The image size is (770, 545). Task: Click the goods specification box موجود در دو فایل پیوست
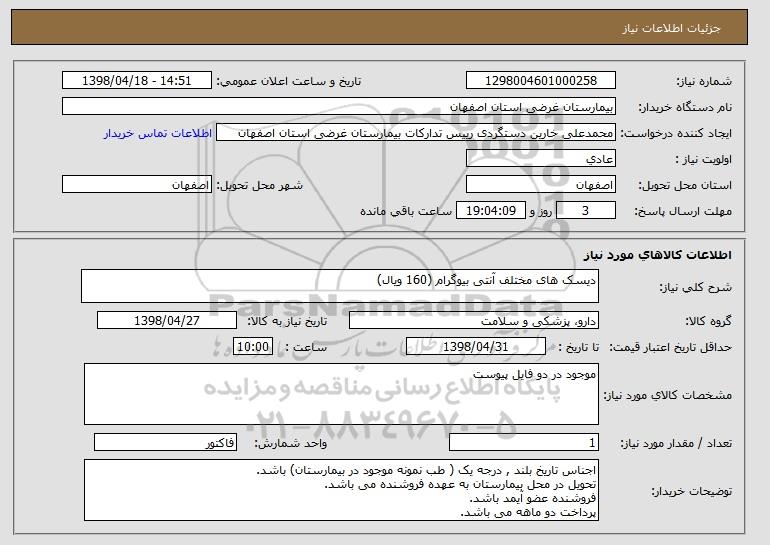341,394
